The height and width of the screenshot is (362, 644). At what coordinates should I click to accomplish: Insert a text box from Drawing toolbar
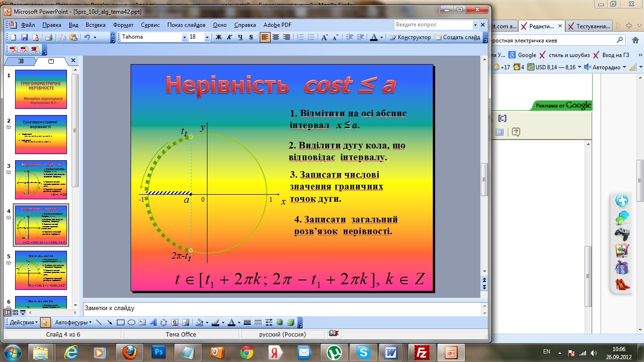142,322
